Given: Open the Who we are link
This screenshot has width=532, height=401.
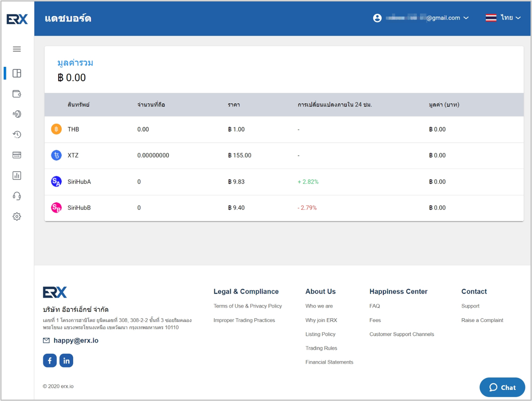Looking at the screenshot, I should click(319, 306).
